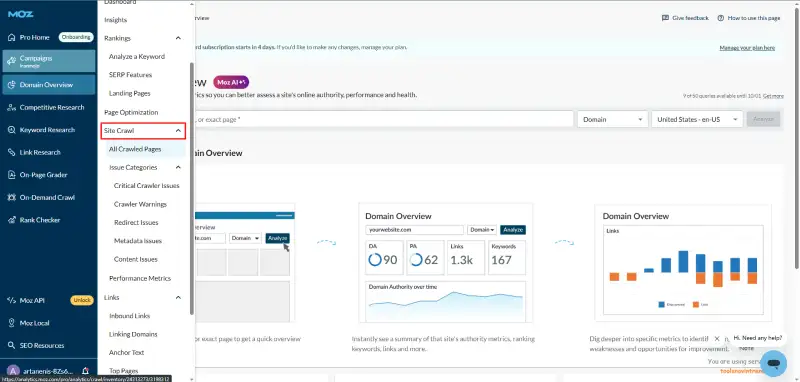The width and height of the screenshot is (800, 382).
Task: Click the domain search input field
Action: (384, 119)
